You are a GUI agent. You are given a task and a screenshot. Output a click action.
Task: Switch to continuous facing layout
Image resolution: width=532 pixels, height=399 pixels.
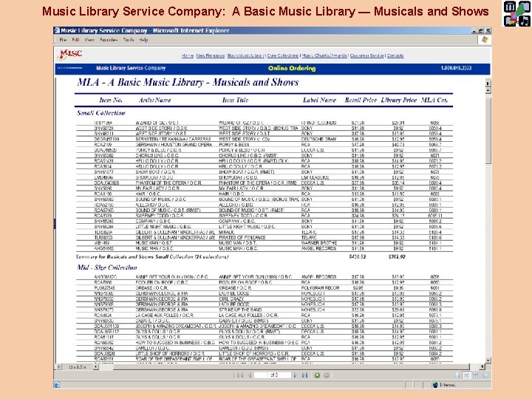pyautogui.click(x=476, y=375)
